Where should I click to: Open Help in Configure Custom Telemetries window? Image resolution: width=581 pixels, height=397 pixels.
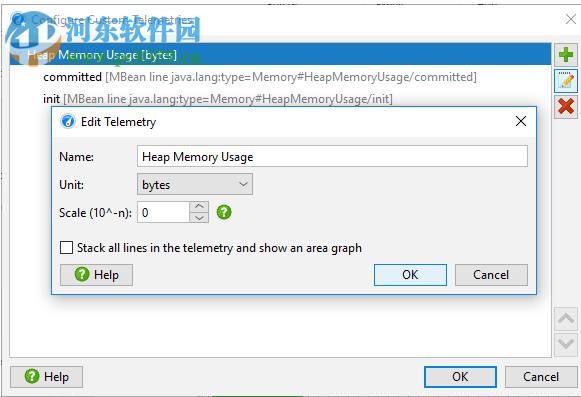click(x=46, y=377)
